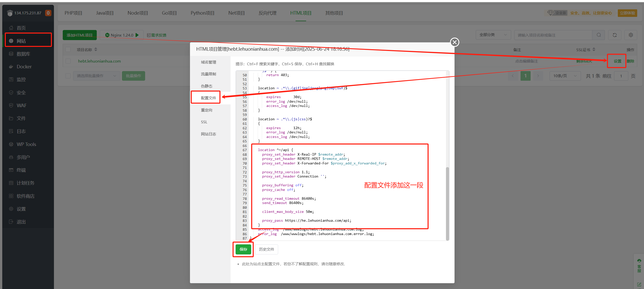Open the 监控 monitoring icon
The width and height of the screenshot is (644, 289).
(x=11, y=79)
